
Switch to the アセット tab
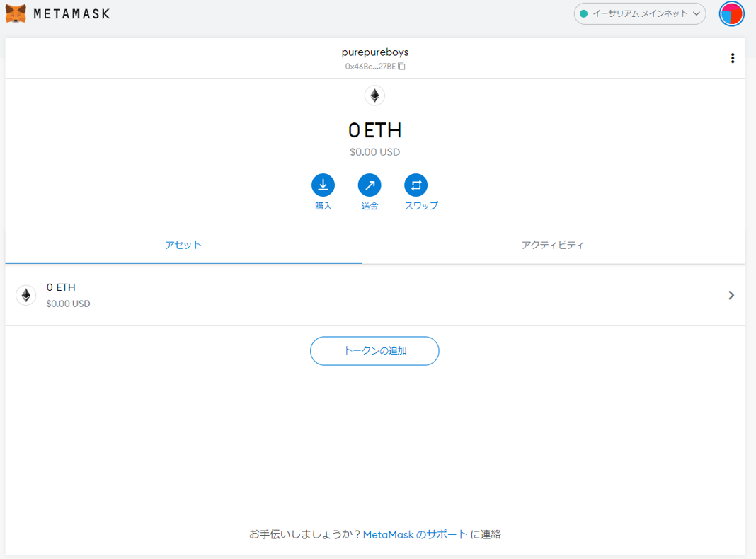point(183,245)
